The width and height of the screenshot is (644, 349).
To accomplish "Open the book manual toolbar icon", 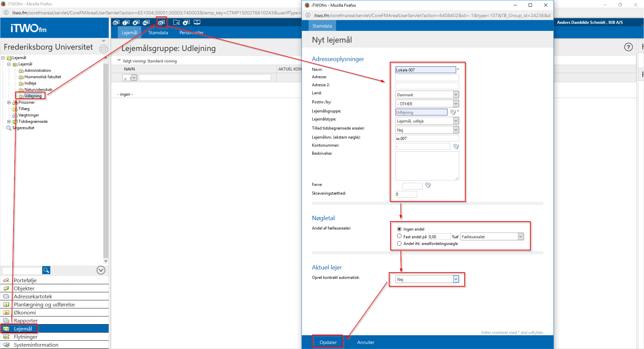I will pos(197,22).
